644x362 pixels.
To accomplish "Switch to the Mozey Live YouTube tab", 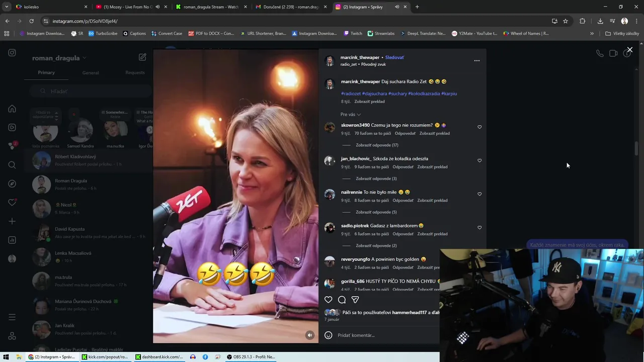I will click(132, 7).
